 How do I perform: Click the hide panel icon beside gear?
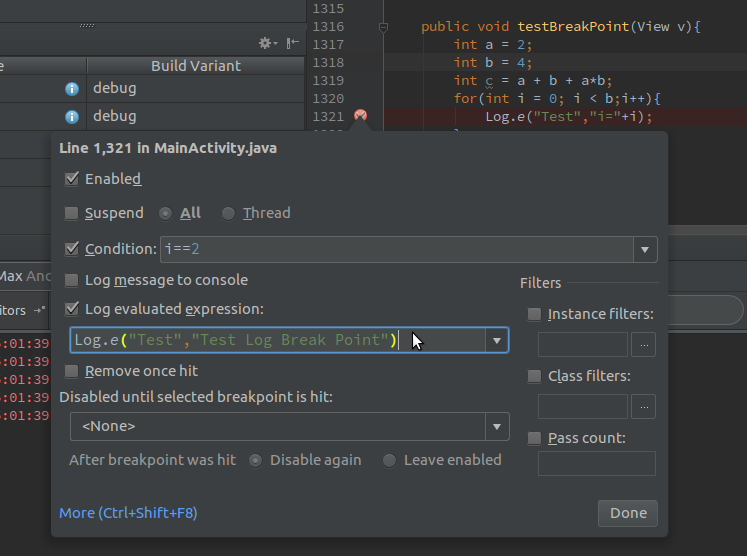coord(292,43)
